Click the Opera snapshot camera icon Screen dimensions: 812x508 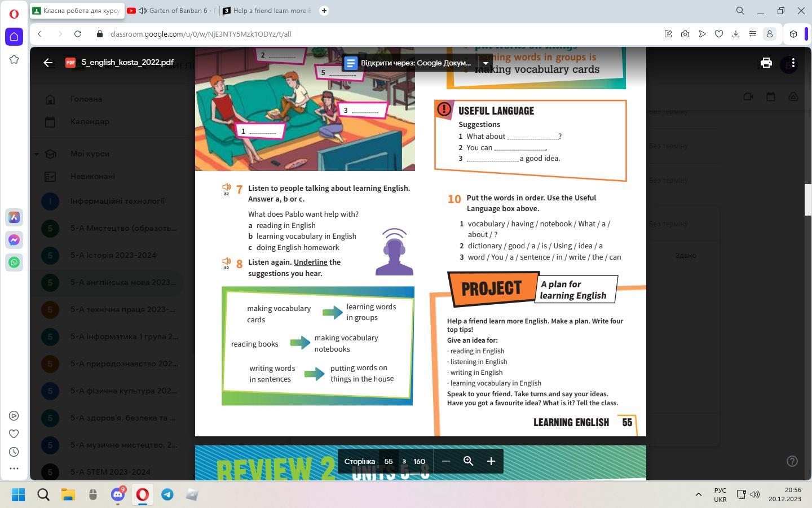[x=685, y=34]
